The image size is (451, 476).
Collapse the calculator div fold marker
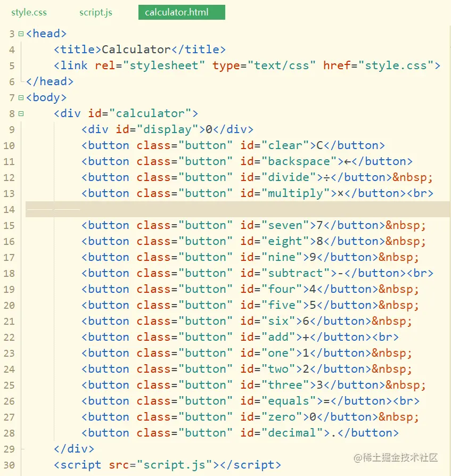[21, 114]
